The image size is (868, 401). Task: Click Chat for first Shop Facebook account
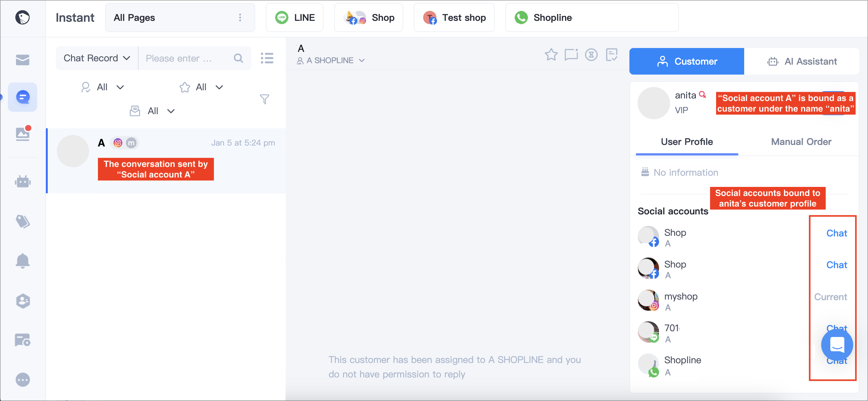[x=836, y=233]
